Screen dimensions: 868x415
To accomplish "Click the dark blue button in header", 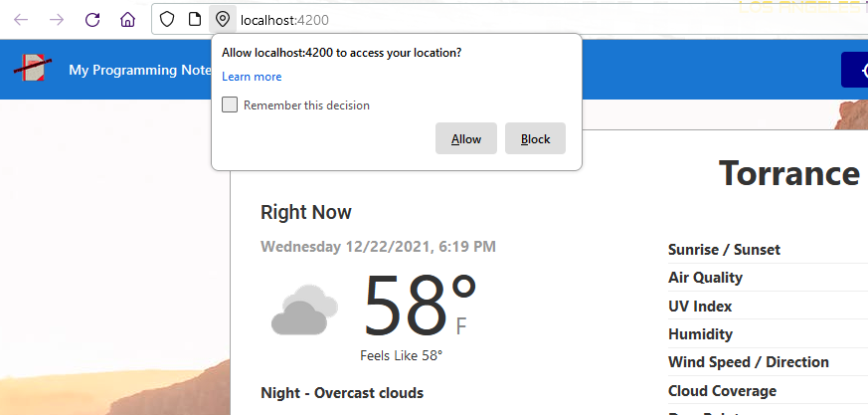I will [x=854, y=70].
